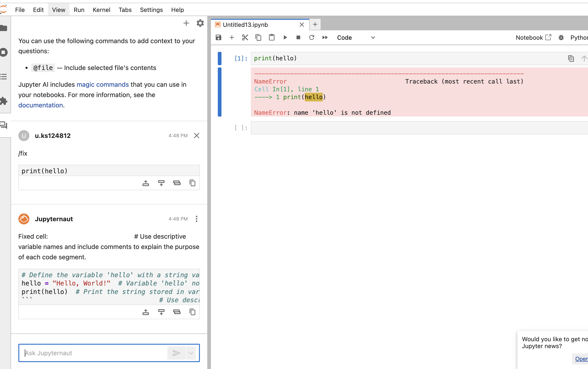Image resolution: width=588 pixels, height=369 pixels.
Task: Open the File menu
Action: (x=20, y=10)
